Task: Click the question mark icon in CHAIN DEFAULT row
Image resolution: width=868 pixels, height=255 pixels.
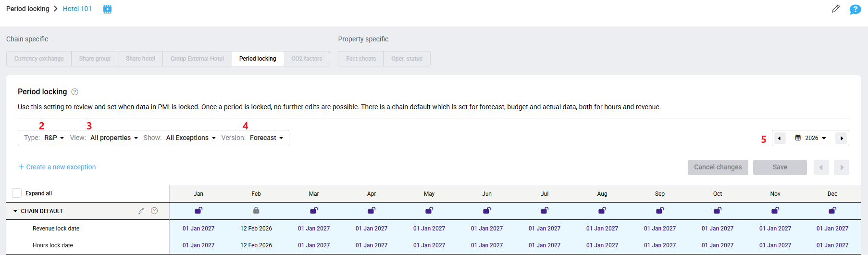Action: (154, 211)
